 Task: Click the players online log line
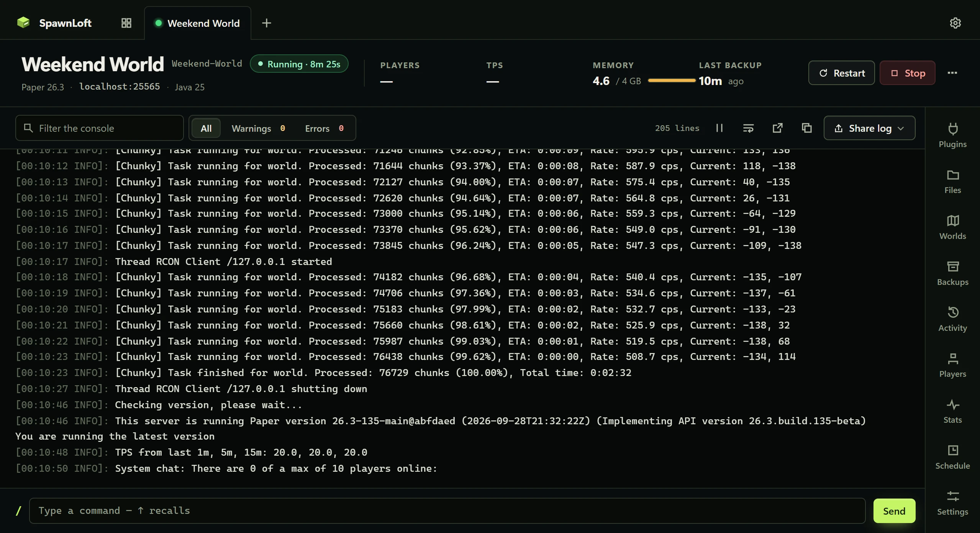coord(226,468)
